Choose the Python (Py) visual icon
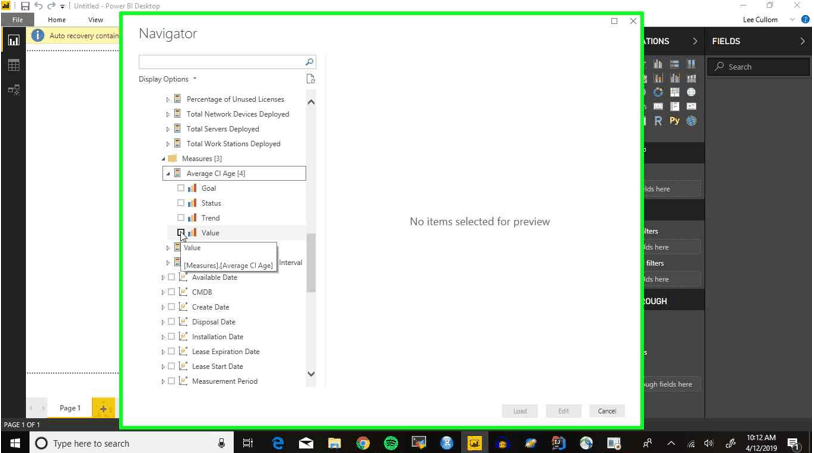The height and width of the screenshot is (453, 814). (x=674, y=120)
